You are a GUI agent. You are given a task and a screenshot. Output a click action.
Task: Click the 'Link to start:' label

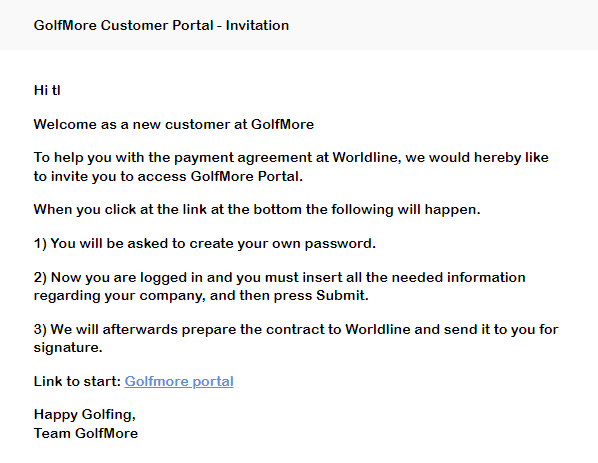coord(77,381)
